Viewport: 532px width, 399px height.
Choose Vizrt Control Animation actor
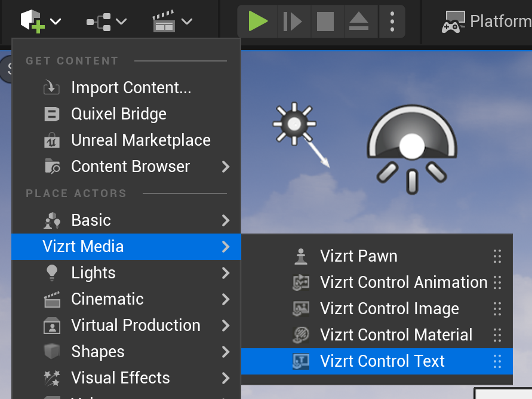(x=403, y=283)
